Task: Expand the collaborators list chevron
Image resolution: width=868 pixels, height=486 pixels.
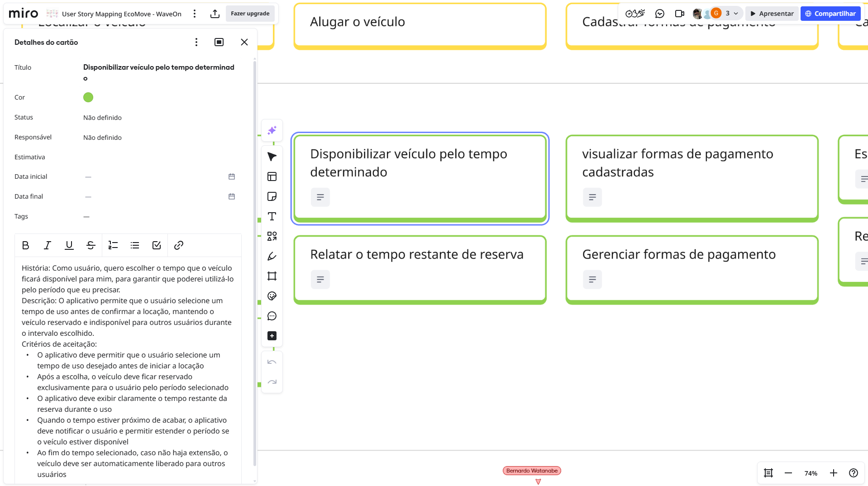Action: click(736, 14)
